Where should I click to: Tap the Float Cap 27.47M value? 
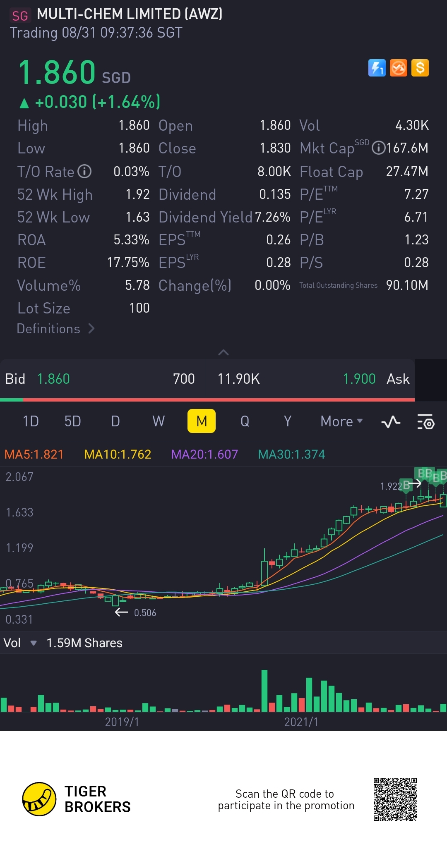407,171
